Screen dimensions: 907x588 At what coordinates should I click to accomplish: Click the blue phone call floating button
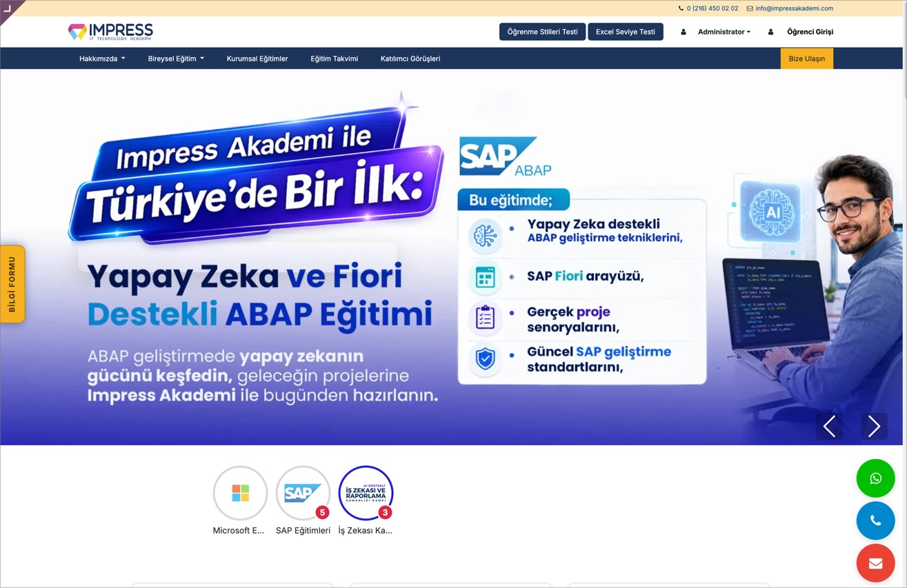coord(875,520)
